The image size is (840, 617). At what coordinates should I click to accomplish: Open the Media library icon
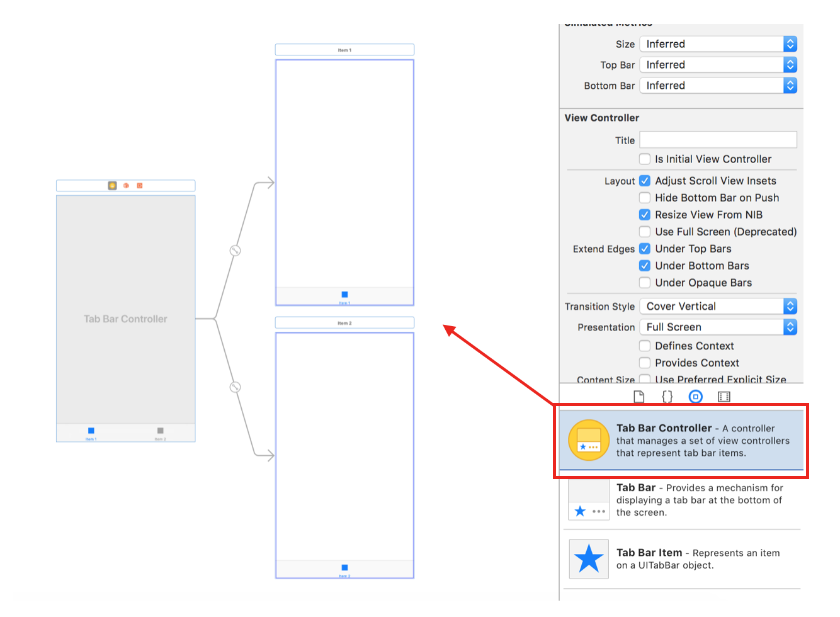coord(724,397)
